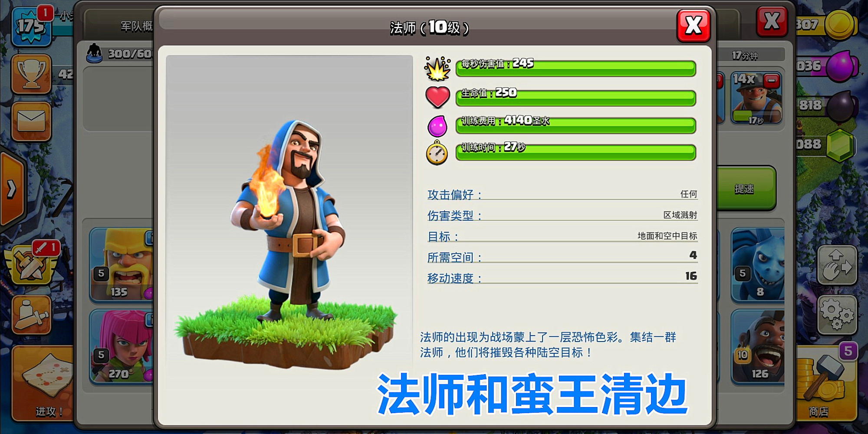Image resolution: width=868 pixels, height=434 pixels.
Task: Tap the layout edit hand icon
Action: pyautogui.click(x=837, y=265)
